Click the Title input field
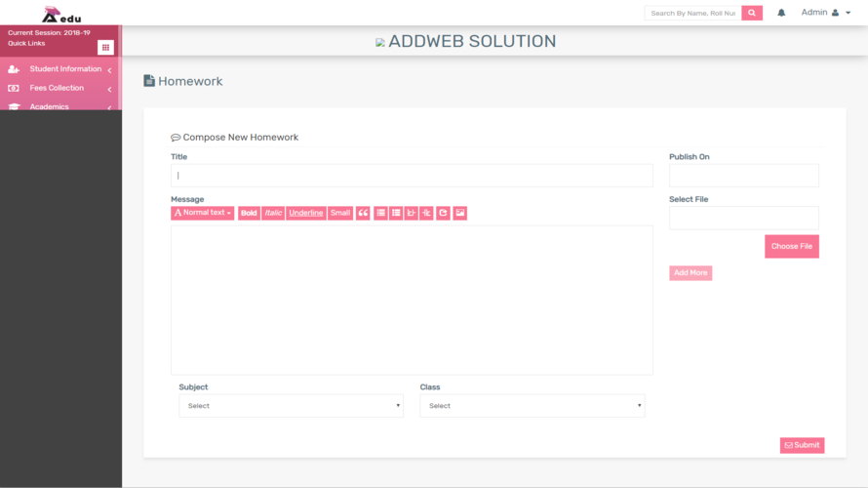The image size is (868, 488). click(412, 176)
